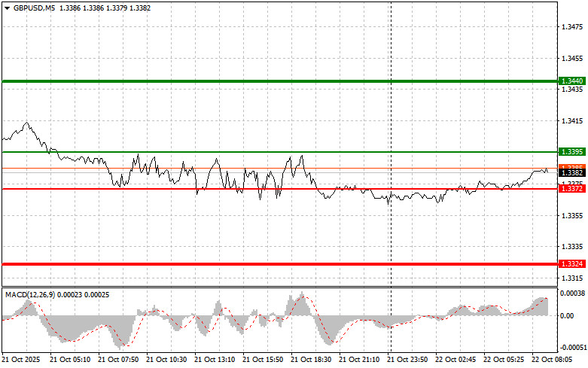Click the 1.3335 price axis value

coord(572,247)
